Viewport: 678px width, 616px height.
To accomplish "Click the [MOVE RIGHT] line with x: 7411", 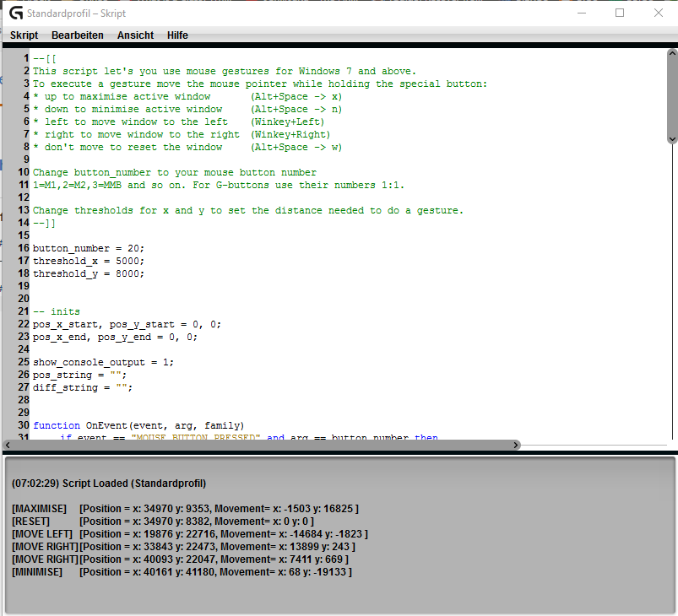I will coord(181,559).
